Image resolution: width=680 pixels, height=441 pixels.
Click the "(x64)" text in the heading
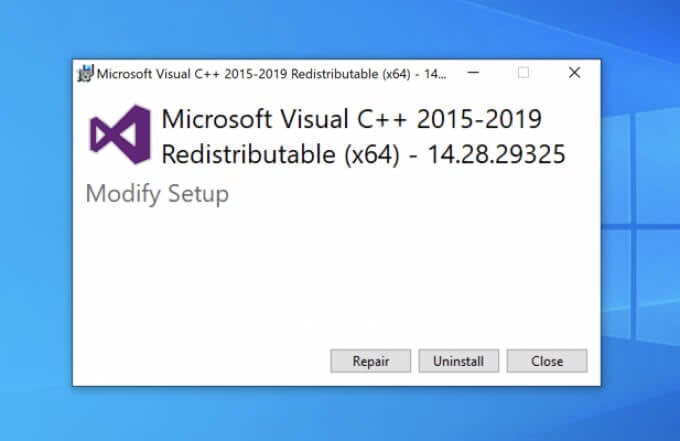[x=367, y=155]
